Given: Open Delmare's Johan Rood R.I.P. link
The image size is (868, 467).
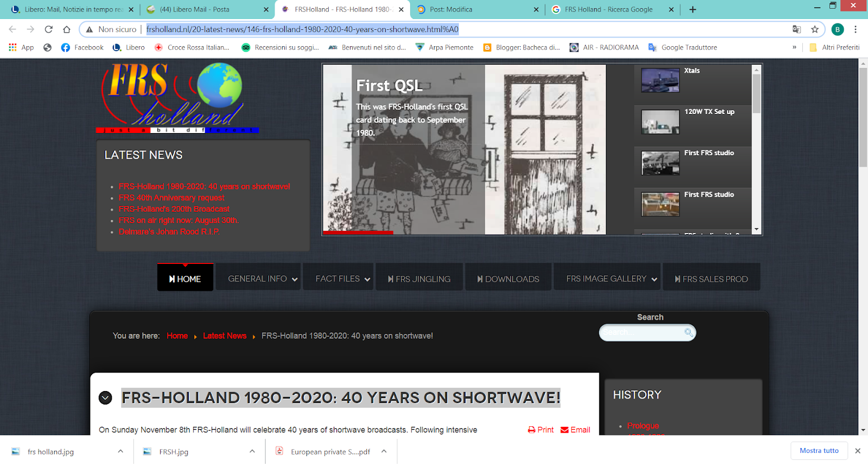Looking at the screenshot, I should 169,232.
